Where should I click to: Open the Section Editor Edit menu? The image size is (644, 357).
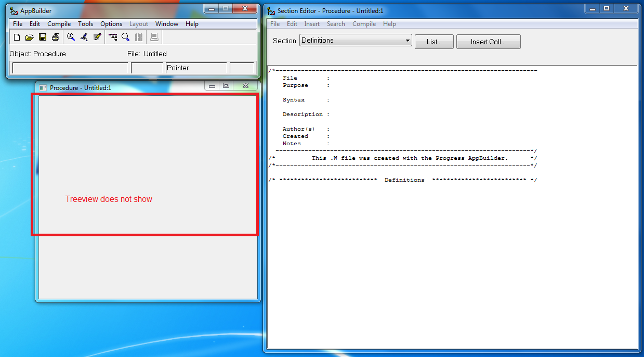click(x=292, y=24)
